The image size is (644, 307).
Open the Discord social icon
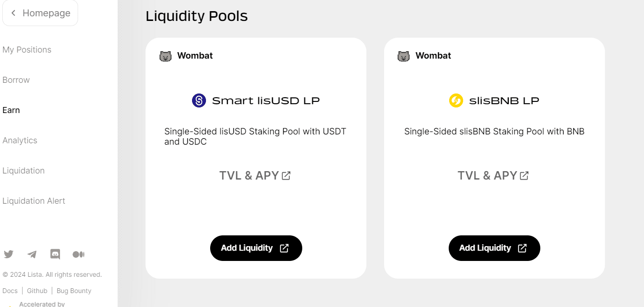(x=55, y=254)
